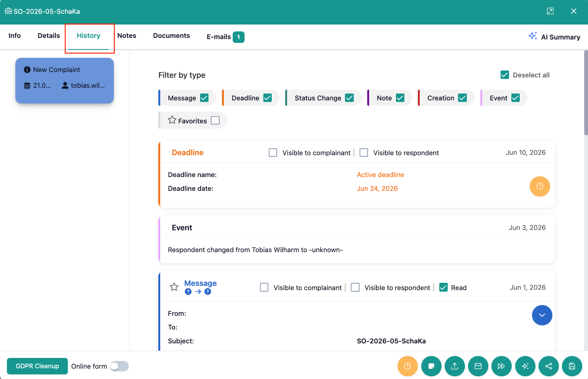Uncheck the Note filter checkbox

coord(400,98)
